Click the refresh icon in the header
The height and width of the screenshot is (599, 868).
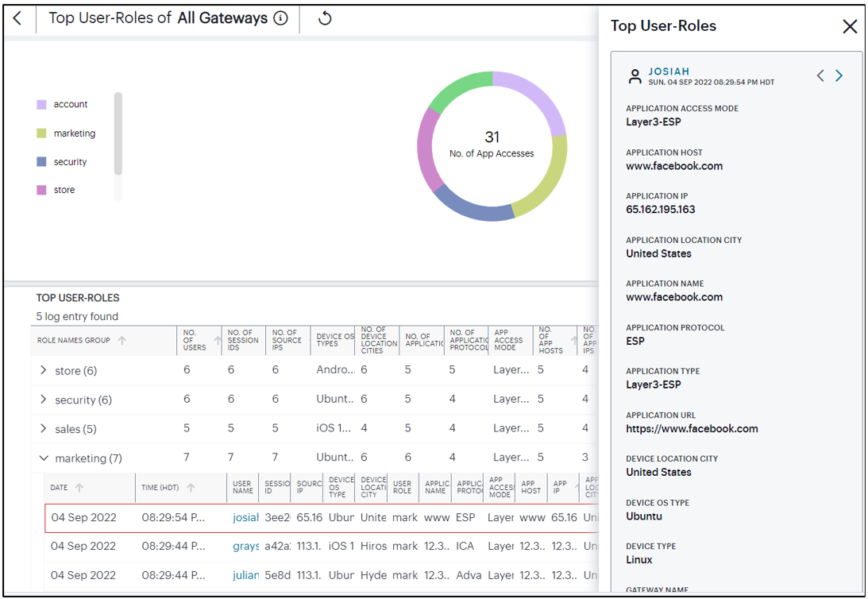(x=324, y=17)
